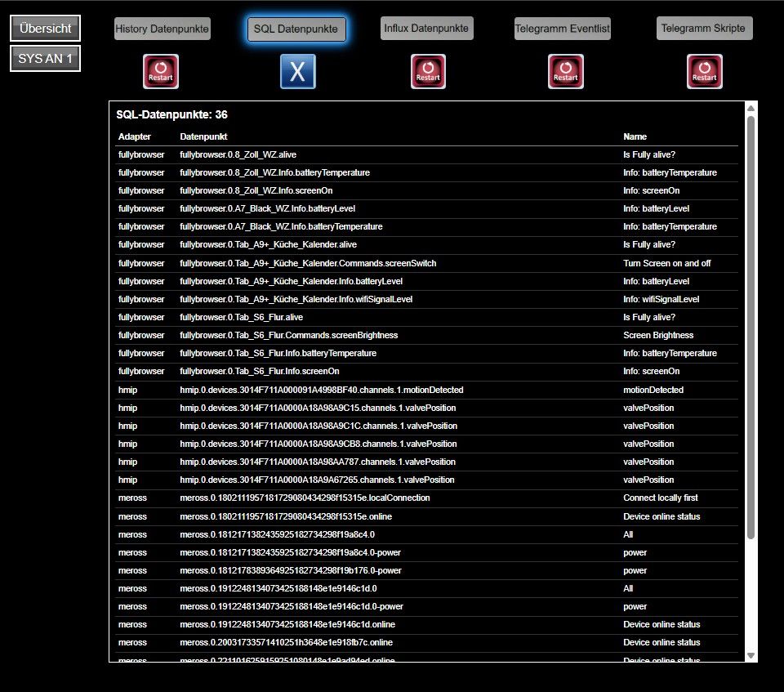The width and height of the screenshot is (784, 692).
Task: Select meross localConnection datapoint row
Action: 426,498
